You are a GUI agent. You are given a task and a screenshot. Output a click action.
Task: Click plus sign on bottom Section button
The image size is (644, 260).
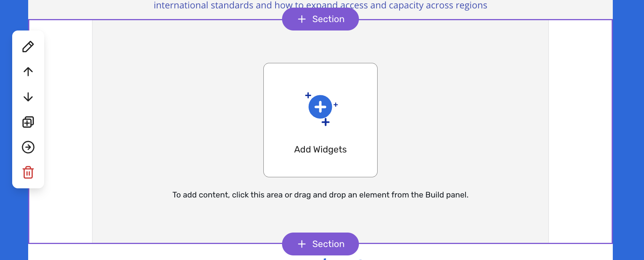click(302, 244)
